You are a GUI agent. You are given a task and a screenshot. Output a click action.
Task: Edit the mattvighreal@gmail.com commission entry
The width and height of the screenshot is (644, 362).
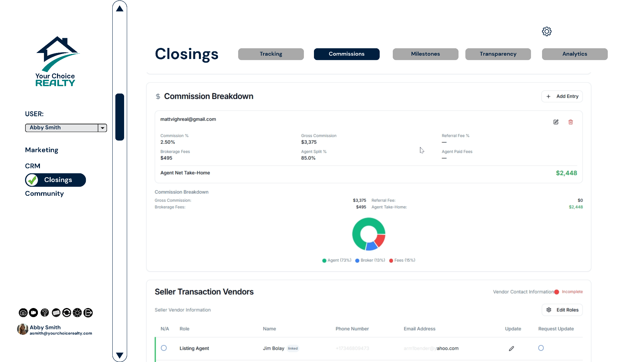pos(556,122)
